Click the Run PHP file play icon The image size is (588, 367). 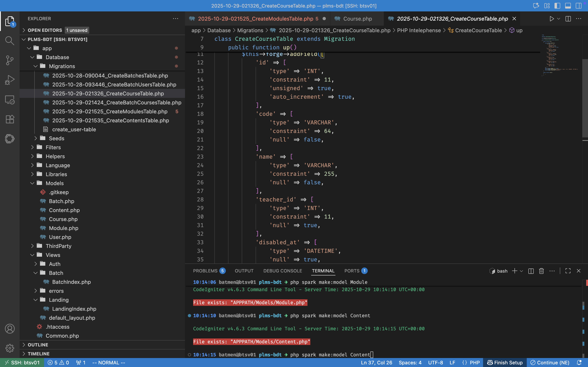coord(551,19)
